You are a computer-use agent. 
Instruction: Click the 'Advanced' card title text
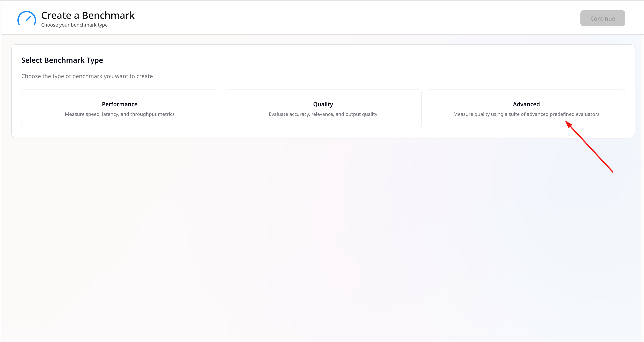click(x=526, y=104)
